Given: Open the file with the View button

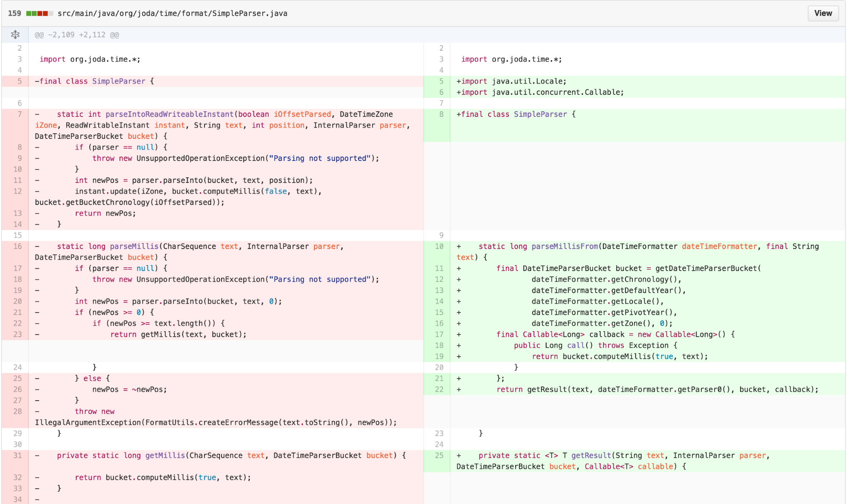Looking at the screenshot, I should point(823,13).
